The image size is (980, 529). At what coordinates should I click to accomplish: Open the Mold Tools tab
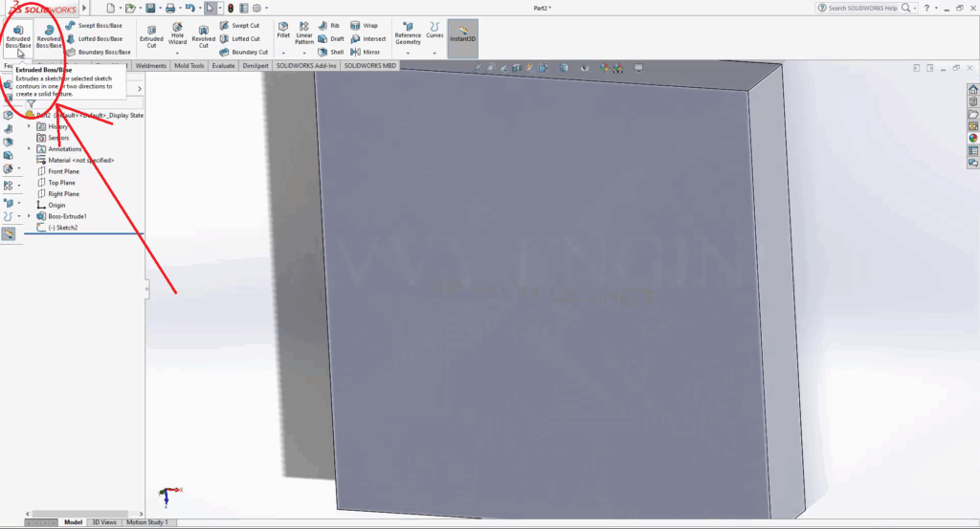189,66
